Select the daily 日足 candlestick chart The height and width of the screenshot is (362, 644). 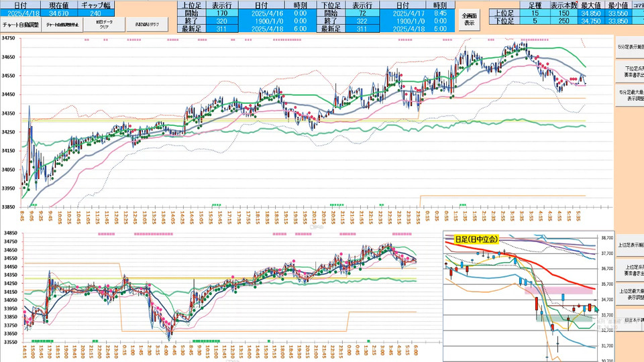click(x=529, y=296)
